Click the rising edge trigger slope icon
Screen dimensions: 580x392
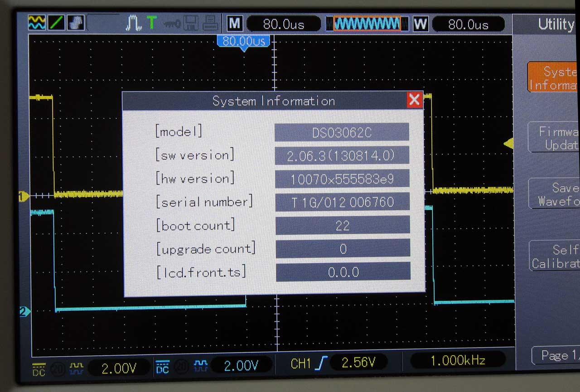coord(321,363)
